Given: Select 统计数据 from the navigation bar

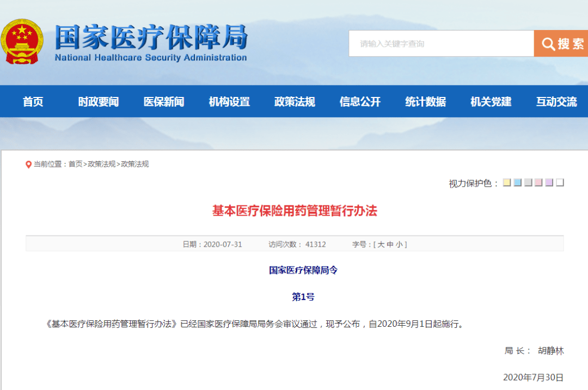Looking at the screenshot, I should click(x=425, y=102).
